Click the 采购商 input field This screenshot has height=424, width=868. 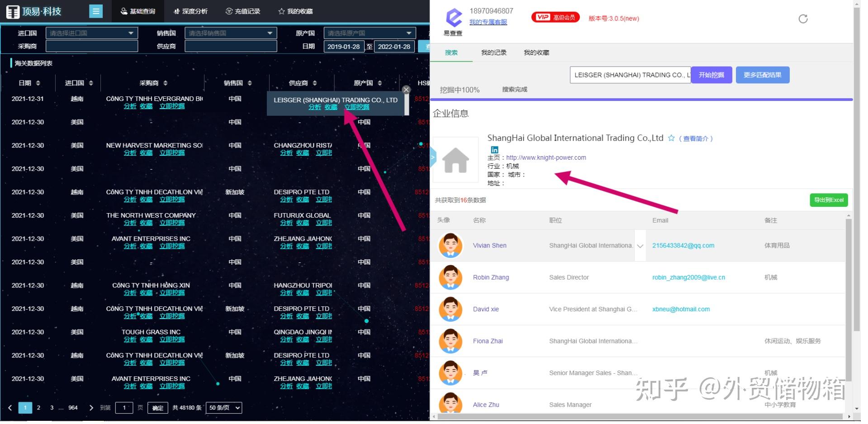pos(91,46)
